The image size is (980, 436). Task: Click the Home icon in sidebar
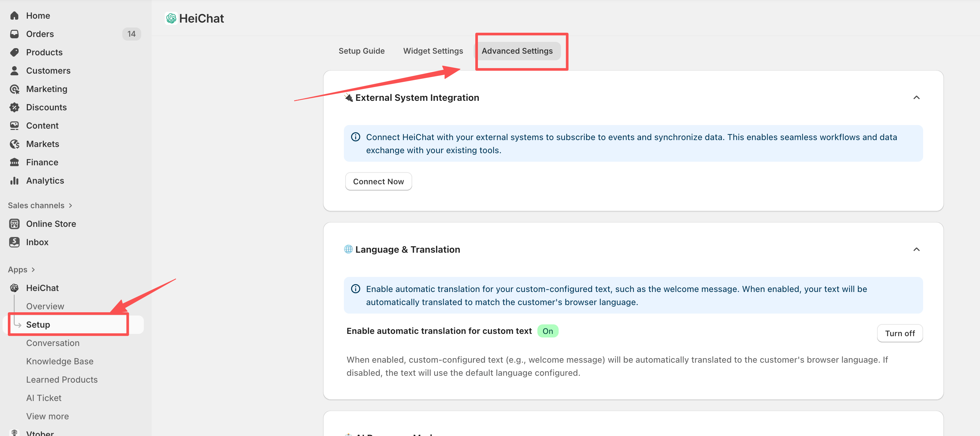14,16
